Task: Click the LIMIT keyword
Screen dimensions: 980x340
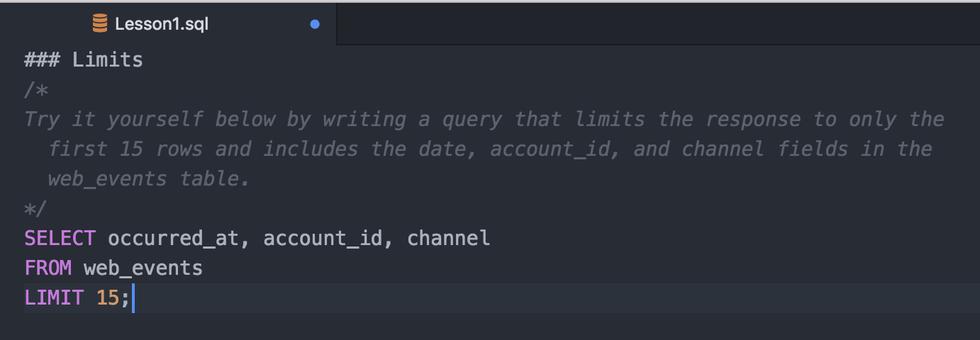Action: [x=54, y=297]
